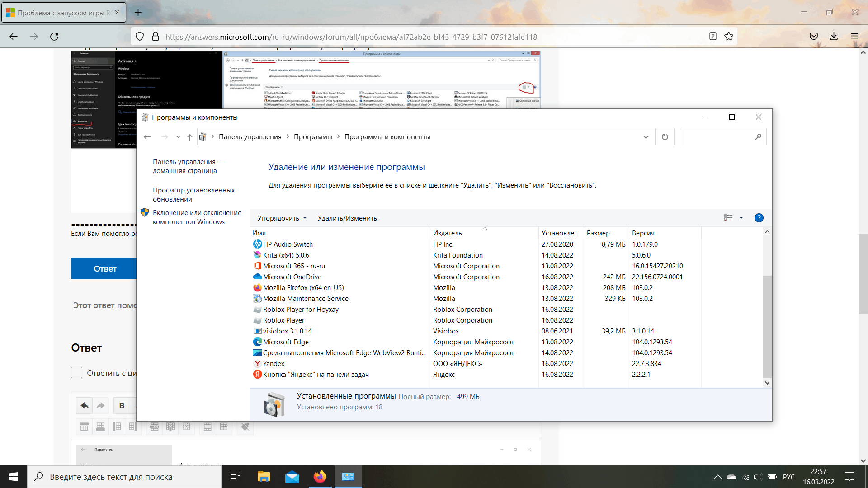This screenshot has width=868, height=488.
Task: Click the Microsoft Edge icon in program list
Action: click(257, 342)
